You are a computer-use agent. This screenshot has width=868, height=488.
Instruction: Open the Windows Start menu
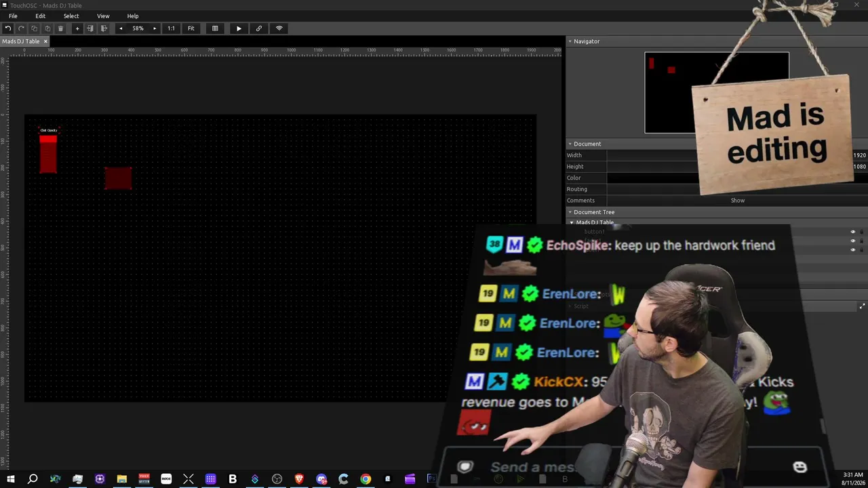(11, 479)
